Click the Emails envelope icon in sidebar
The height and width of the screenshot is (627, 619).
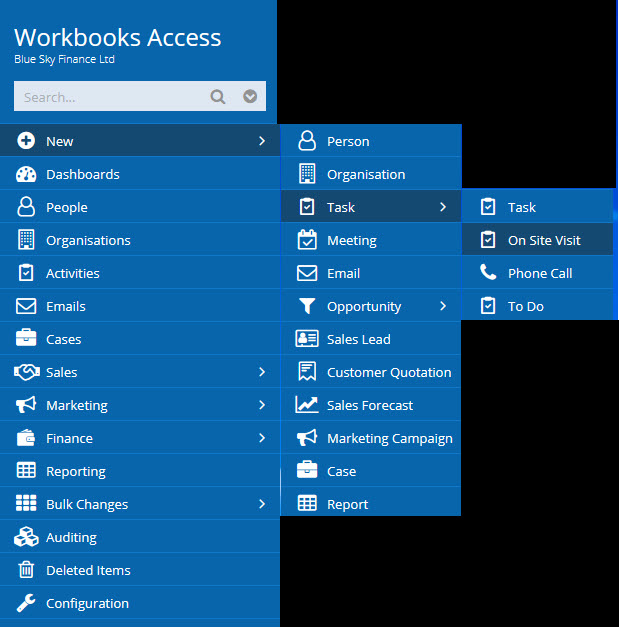click(x=26, y=306)
